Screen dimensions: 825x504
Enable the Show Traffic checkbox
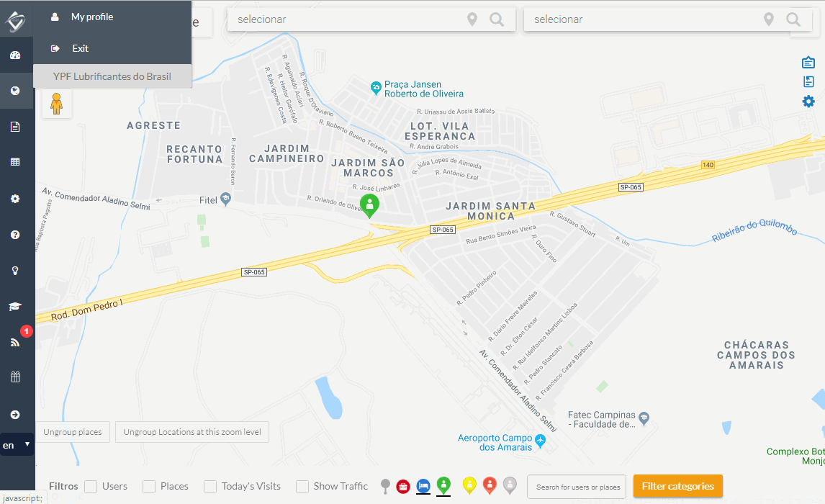pyautogui.click(x=302, y=487)
